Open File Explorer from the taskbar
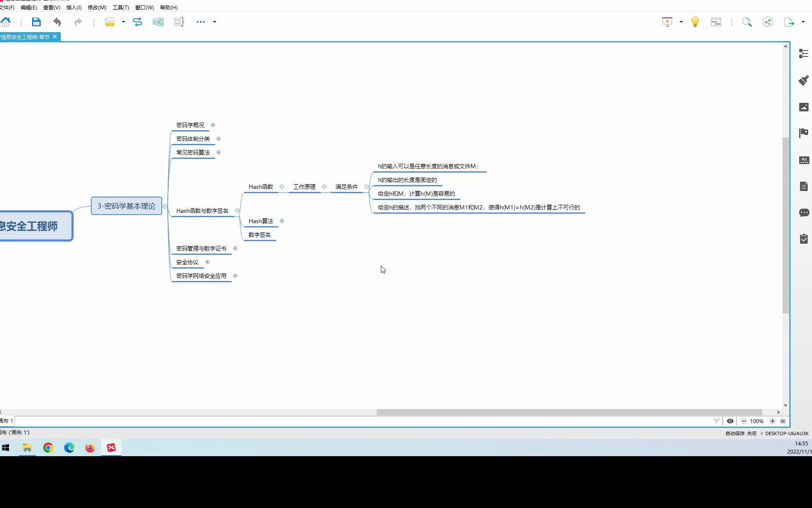 pos(27,448)
